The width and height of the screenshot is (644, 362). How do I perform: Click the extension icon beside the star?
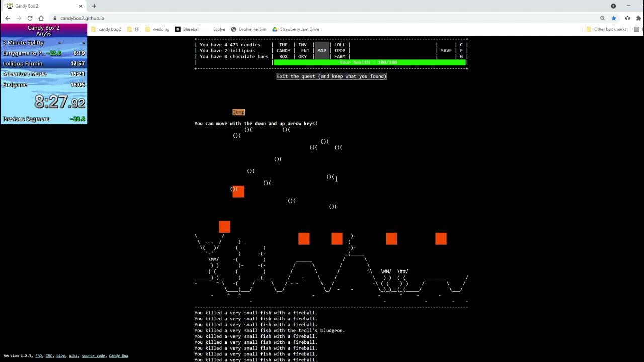626,18
